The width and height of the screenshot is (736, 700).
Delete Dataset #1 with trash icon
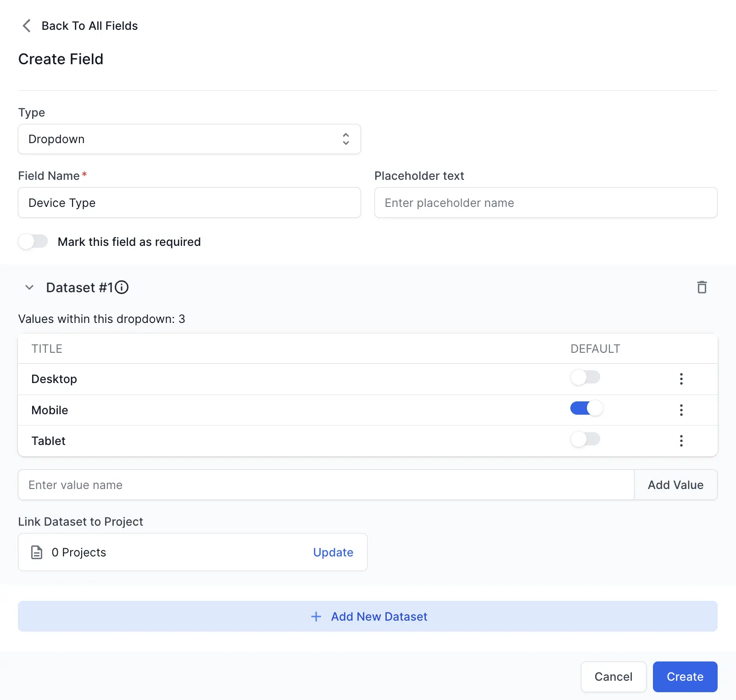click(x=702, y=287)
